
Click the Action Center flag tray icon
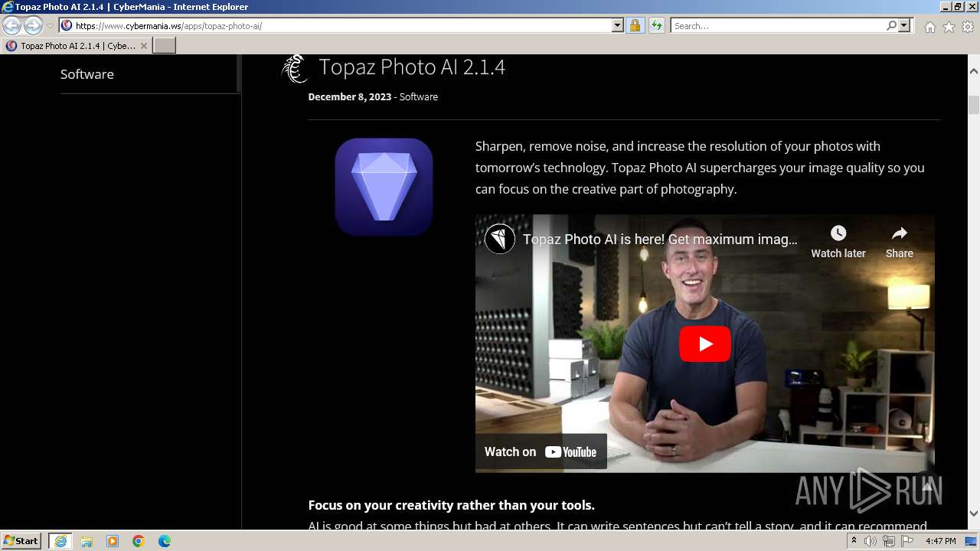[907, 541]
